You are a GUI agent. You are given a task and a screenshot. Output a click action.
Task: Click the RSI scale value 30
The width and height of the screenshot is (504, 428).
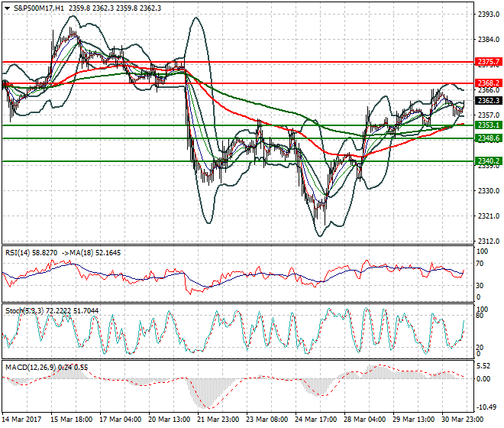pyautogui.click(x=480, y=285)
